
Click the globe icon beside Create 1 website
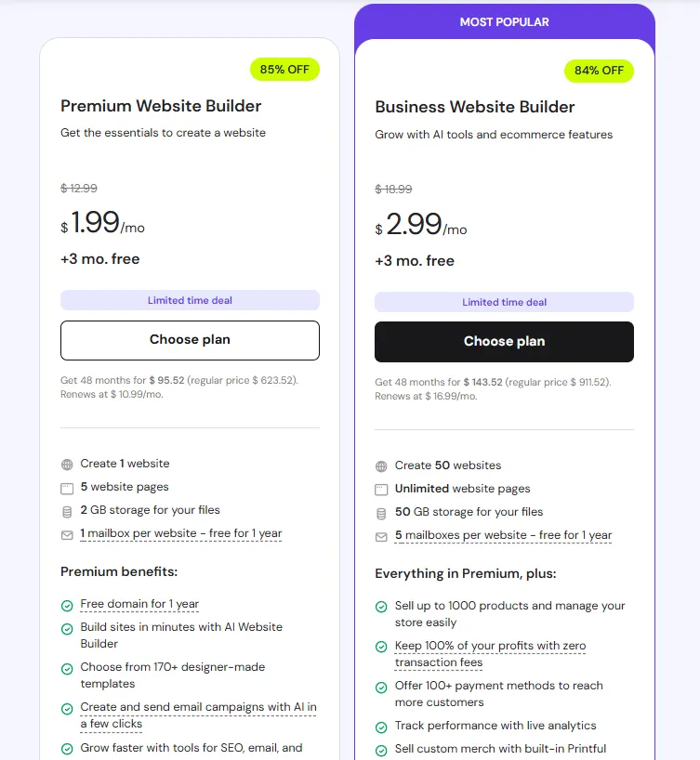click(x=66, y=464)
